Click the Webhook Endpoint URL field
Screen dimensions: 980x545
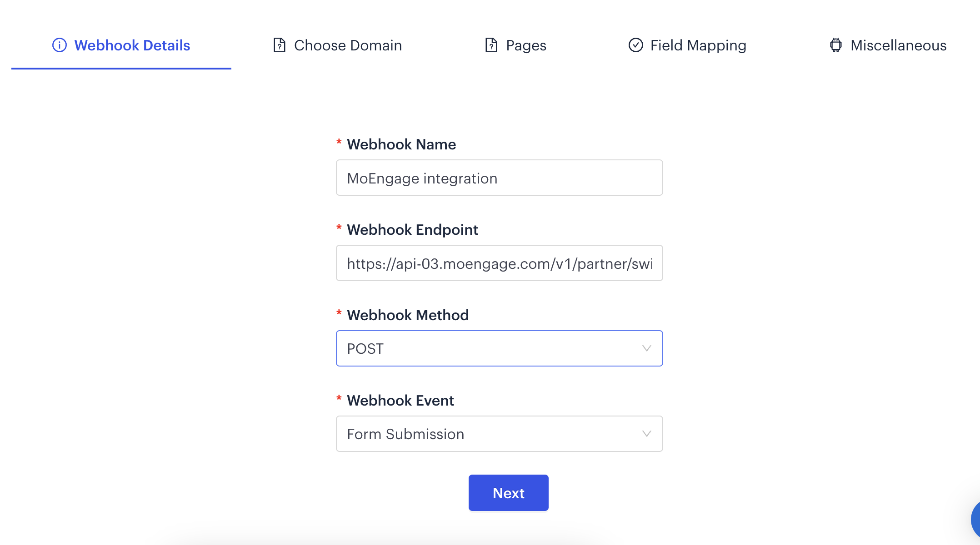click(499, 263)
